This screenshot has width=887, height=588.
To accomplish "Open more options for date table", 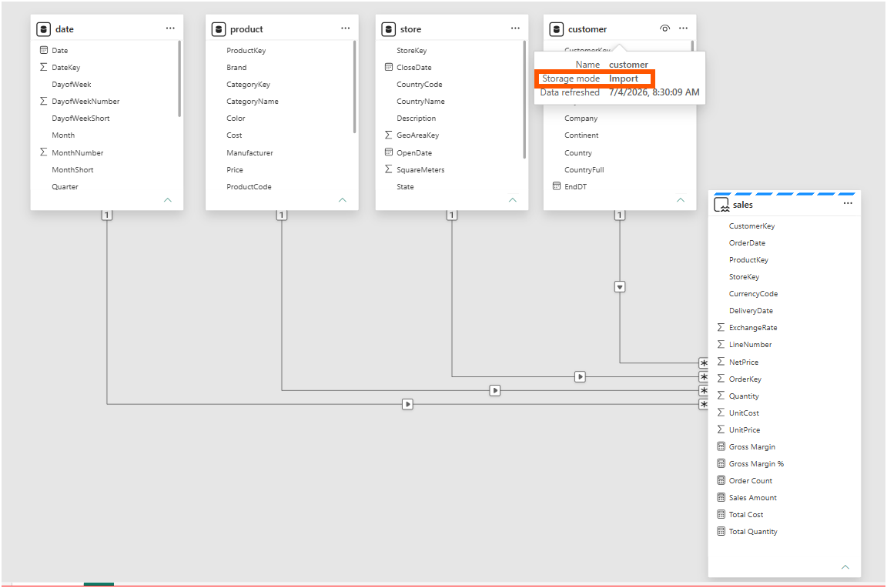I will pyautogui.click(x=170, y=28).
